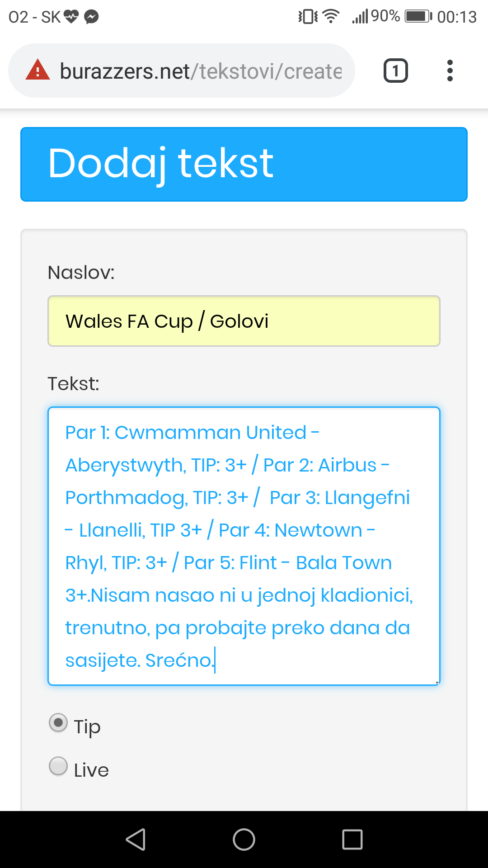Tap the red site security warning triangle

click(x=38, y=70)
